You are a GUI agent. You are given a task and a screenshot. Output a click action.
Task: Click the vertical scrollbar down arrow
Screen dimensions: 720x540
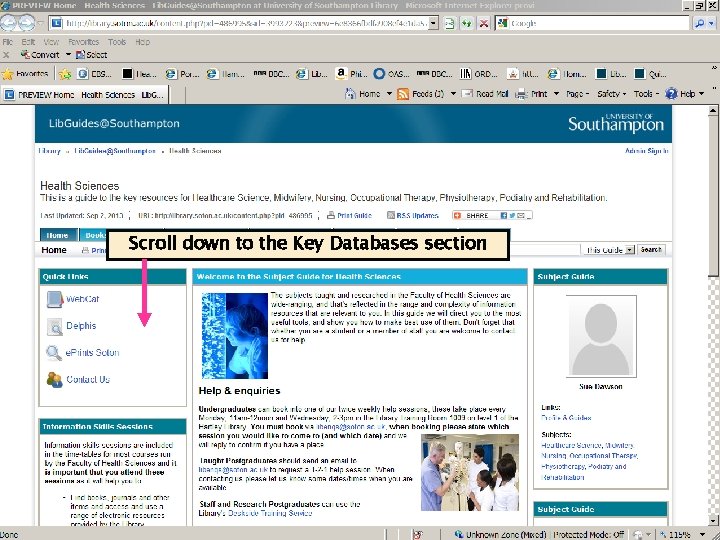pyautogui.click(x=713, y=522)
